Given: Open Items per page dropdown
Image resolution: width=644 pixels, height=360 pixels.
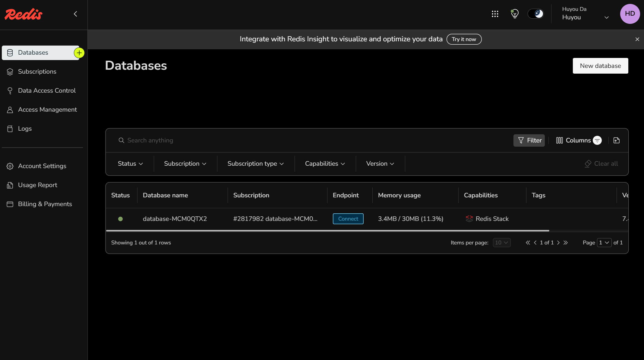Looking at the screenshot, I should pyautogui.click(x=501, y=243).
